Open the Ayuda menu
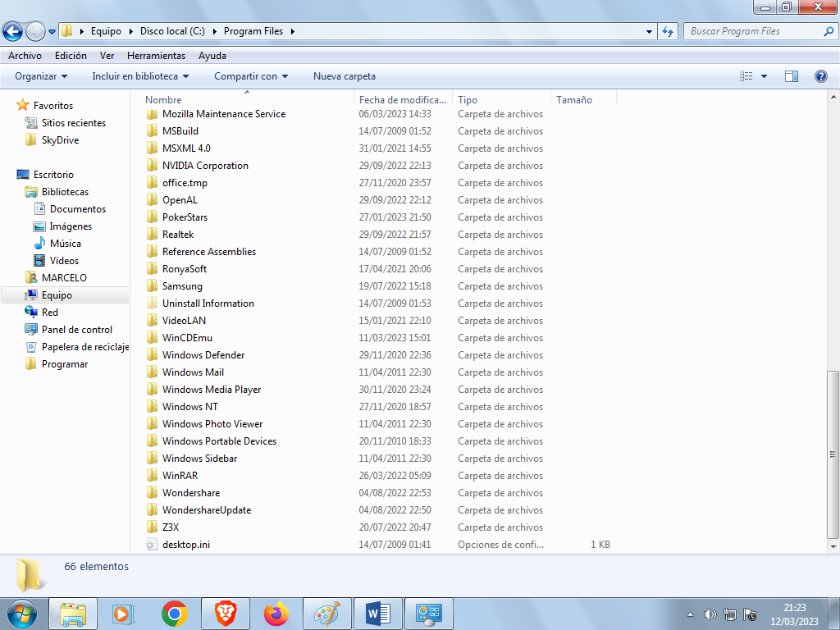This screenshot has height=630, width=840. (212, 56)
